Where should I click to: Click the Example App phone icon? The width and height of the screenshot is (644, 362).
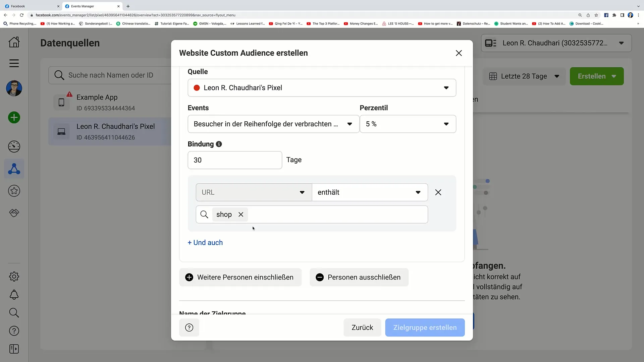click(61, 103)
